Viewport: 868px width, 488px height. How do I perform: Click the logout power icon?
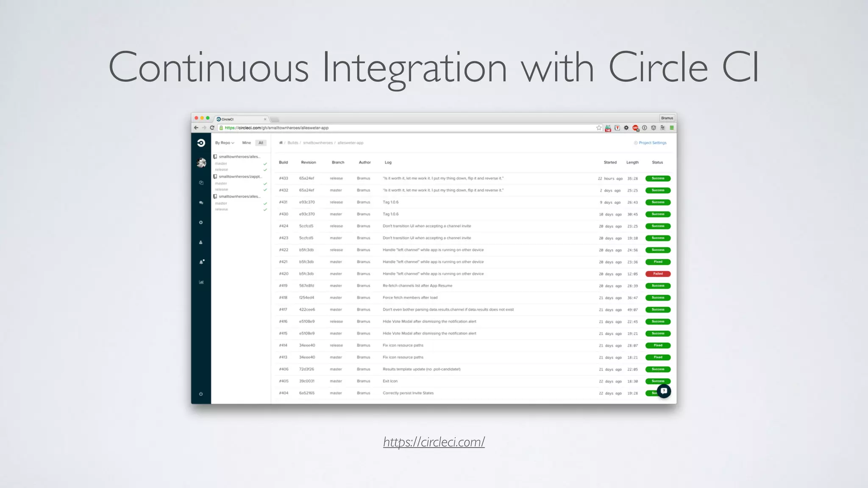tap(201, 394)
